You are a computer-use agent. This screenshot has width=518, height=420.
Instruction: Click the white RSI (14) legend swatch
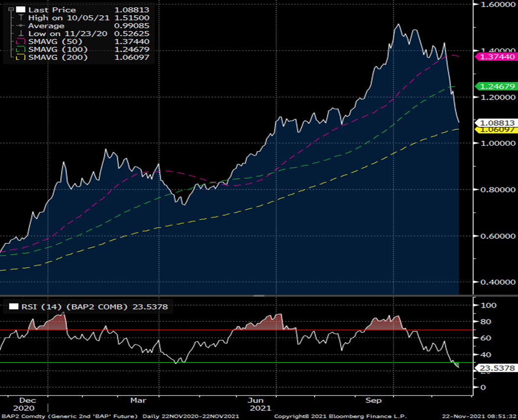point(14,307)
